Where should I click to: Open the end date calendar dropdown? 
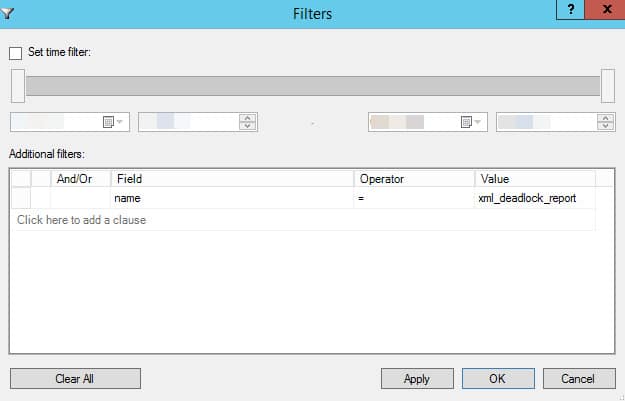click(471, 122)
